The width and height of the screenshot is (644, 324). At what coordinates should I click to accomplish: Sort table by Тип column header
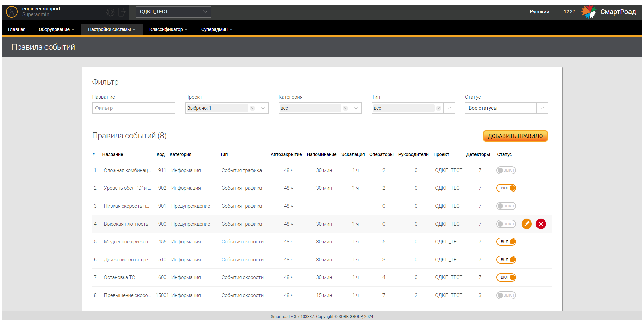pyautogui.click(x=224, y=154)
